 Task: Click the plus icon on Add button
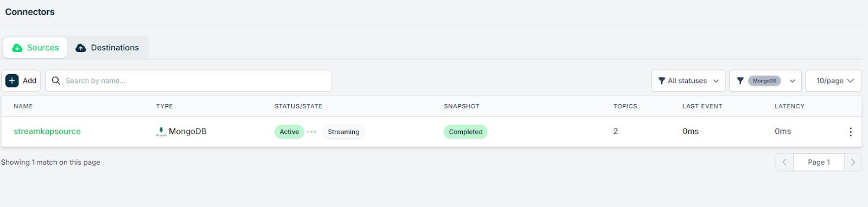pyautogui.click(x=12, y=81)
